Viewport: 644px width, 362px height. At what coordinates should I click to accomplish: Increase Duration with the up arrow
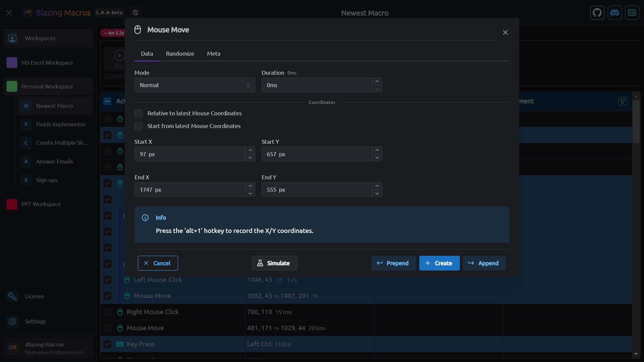[377, 81]
